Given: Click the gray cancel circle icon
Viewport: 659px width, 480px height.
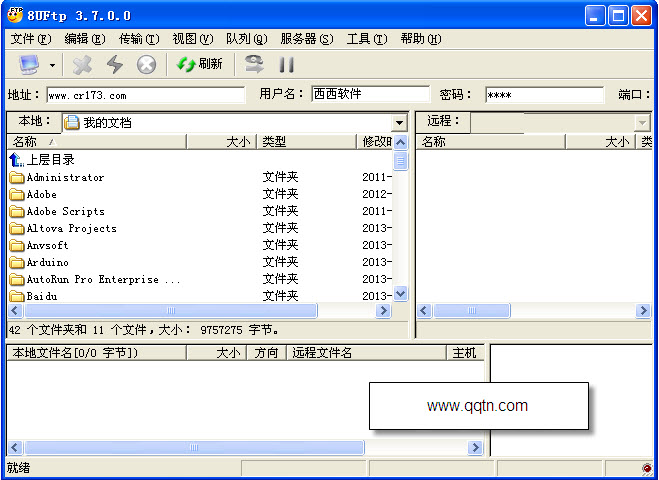Looking at the screenshot, I should tap(146, 65).
